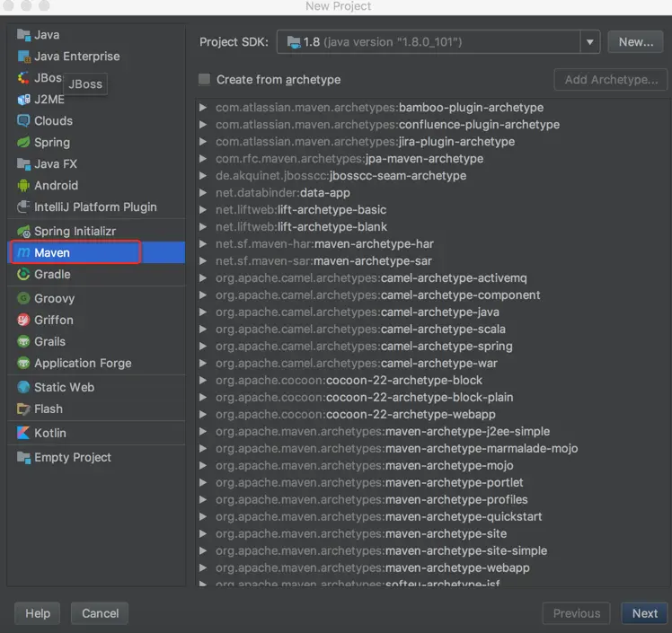
Task: Select the Gradle icon
Action: click(23, 274)
